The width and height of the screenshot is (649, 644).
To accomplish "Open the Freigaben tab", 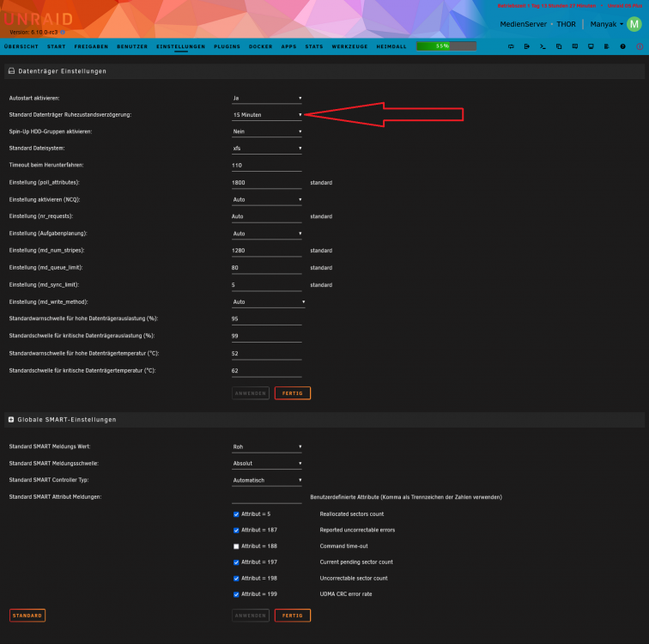I will [x=91, y=46].
